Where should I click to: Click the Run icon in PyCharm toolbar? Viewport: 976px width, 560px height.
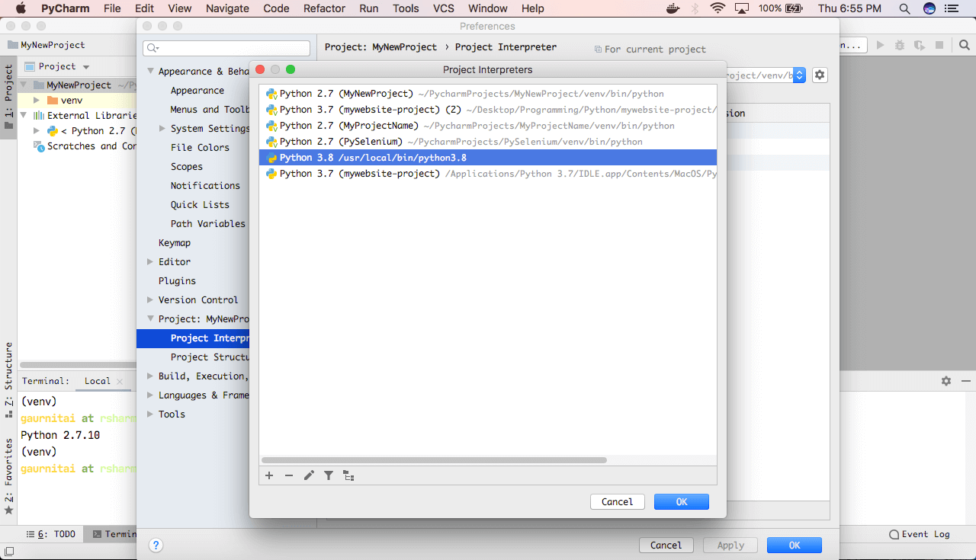coord(881,45)
